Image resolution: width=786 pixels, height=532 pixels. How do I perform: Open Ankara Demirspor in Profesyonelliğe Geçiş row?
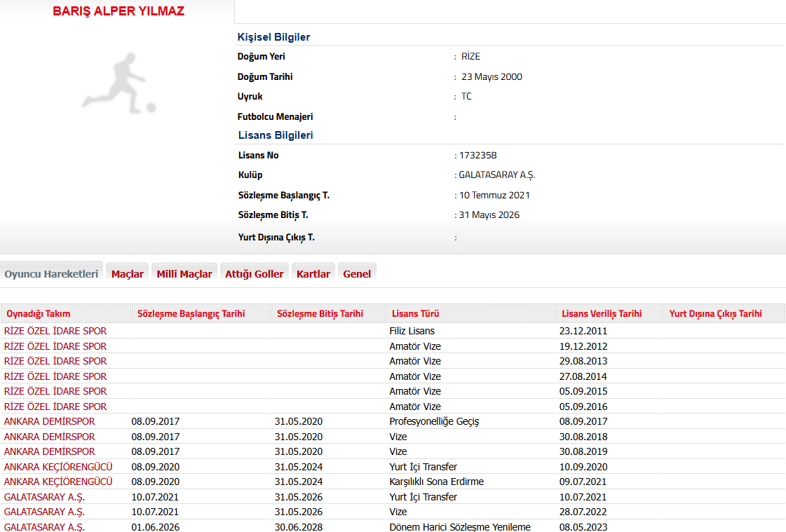tap(49, 421)
